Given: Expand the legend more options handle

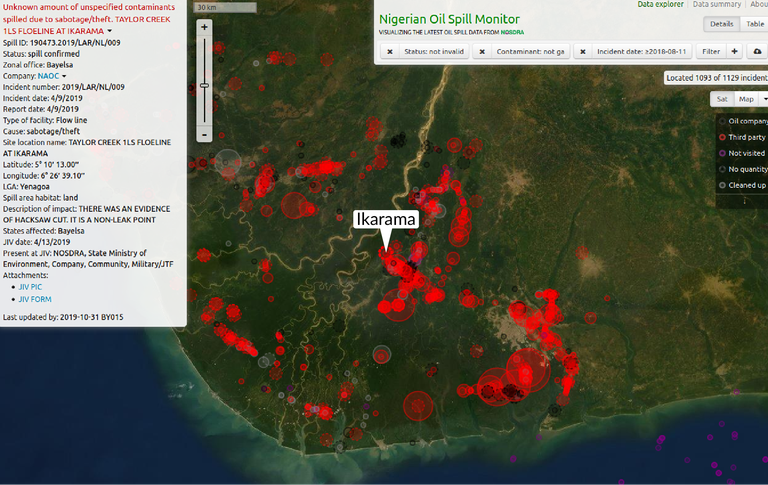Looking at the screenshot, I should 744,201.
